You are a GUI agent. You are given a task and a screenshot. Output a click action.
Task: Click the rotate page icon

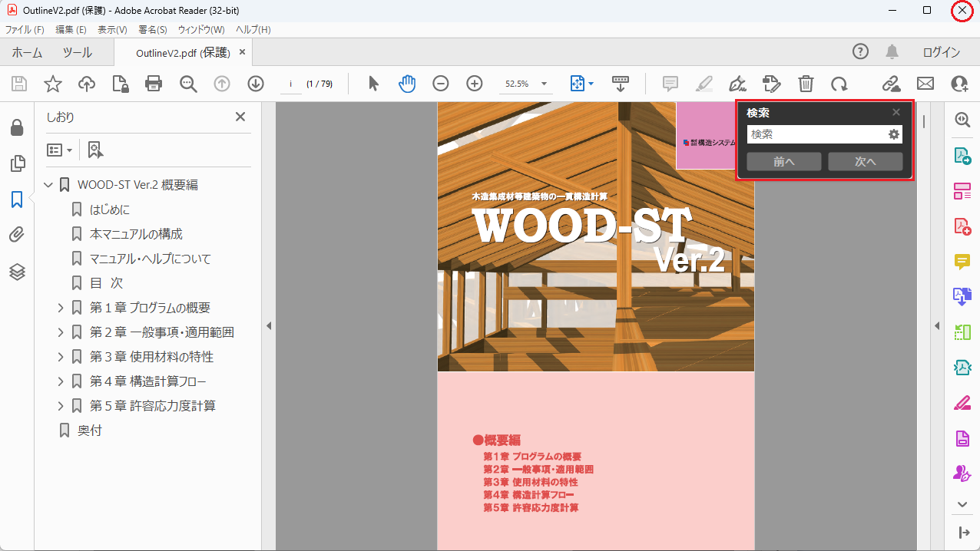tap(839, 84)
